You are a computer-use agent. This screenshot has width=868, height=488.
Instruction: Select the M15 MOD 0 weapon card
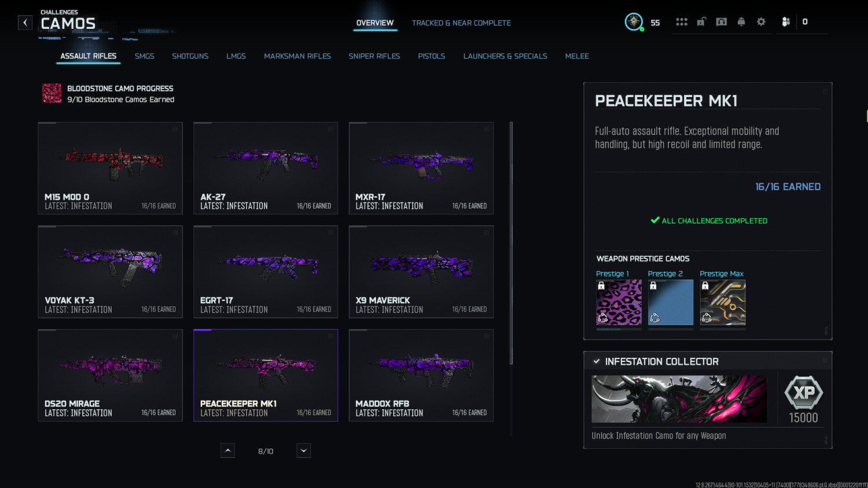coord(111,168)
